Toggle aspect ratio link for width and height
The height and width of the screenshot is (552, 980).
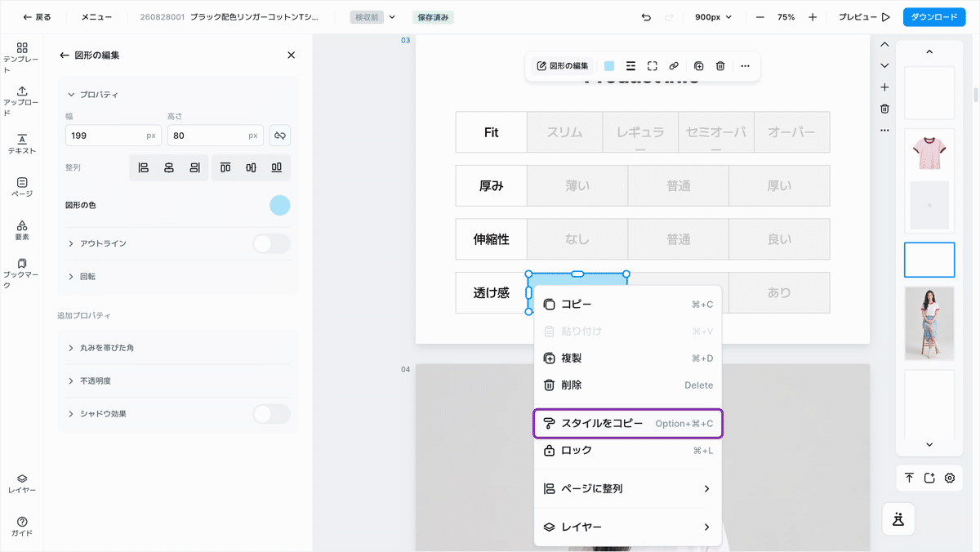pyautogui.click(x=279, y=136)
